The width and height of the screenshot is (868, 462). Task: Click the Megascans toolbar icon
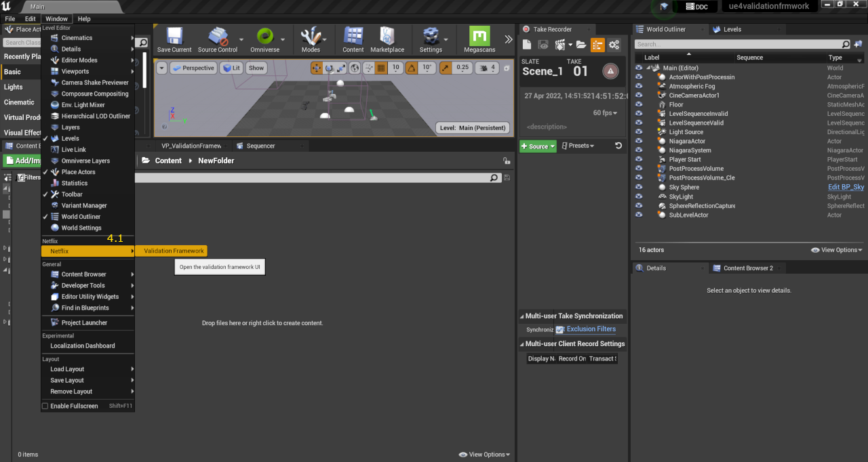pyautogui.click(x=479, y=37)
